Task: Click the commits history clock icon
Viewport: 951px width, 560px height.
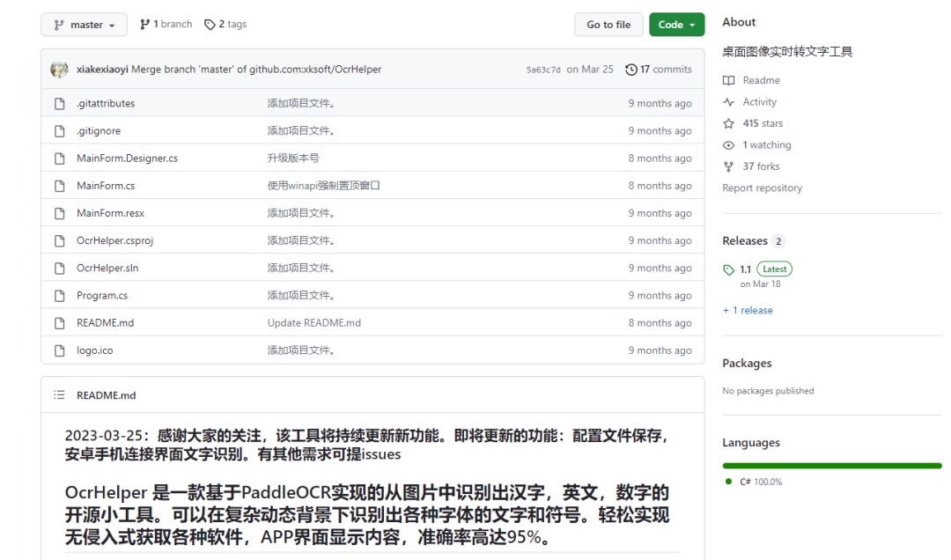Action: (630, 70)
